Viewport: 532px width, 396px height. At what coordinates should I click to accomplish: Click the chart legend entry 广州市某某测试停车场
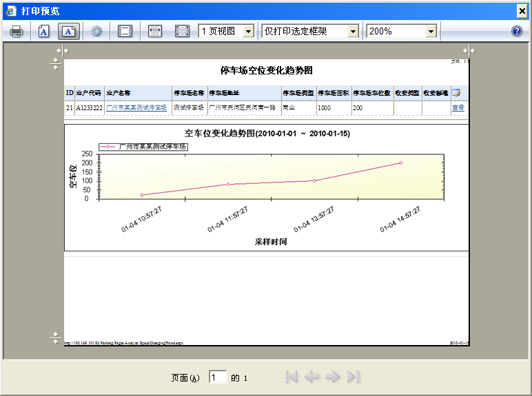click(143, 147)
